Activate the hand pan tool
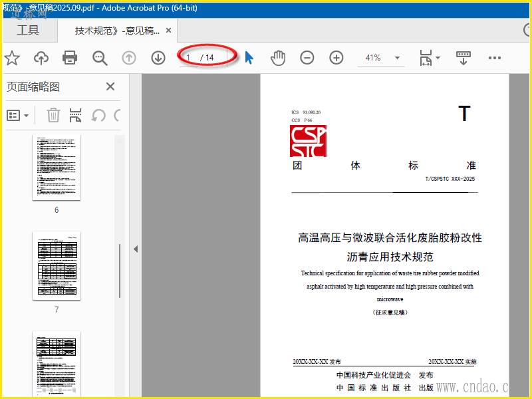532x399 pixels. (278, 58)
